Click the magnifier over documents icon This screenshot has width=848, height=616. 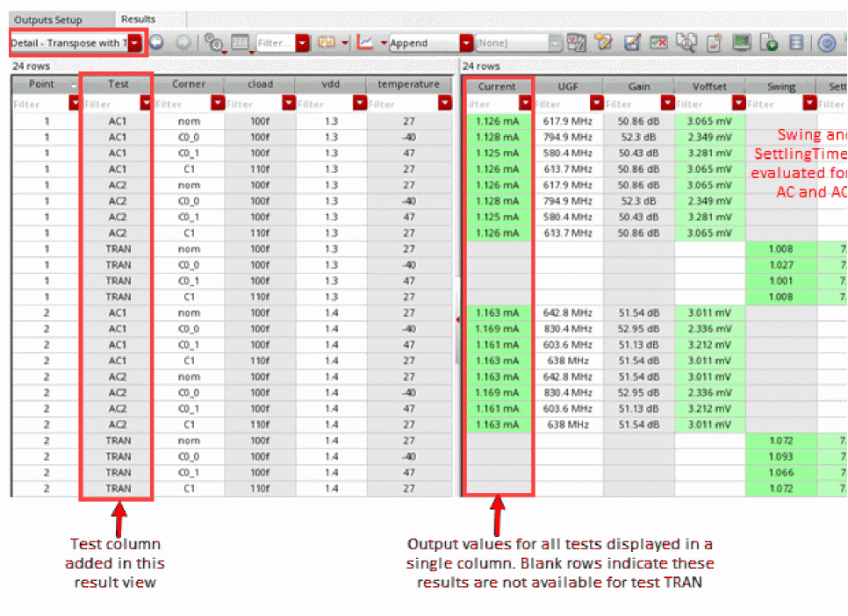(686, 42)
